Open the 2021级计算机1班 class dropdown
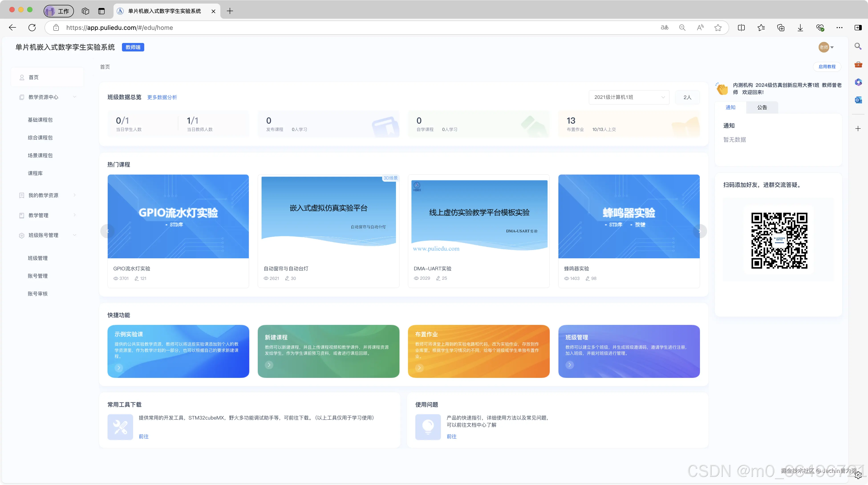Screen dimensions: 868x485 click(629, 97)
